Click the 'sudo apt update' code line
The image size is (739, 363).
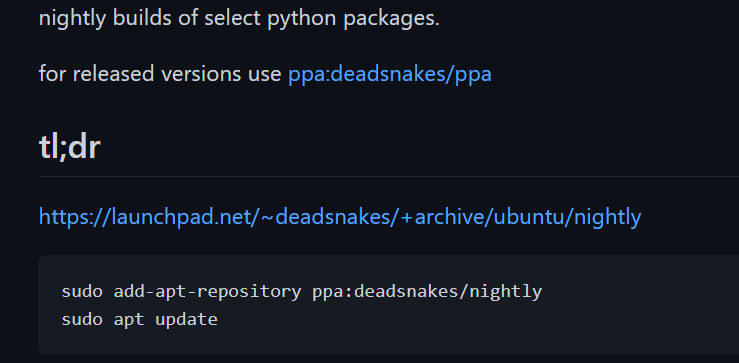pos(140,320)
